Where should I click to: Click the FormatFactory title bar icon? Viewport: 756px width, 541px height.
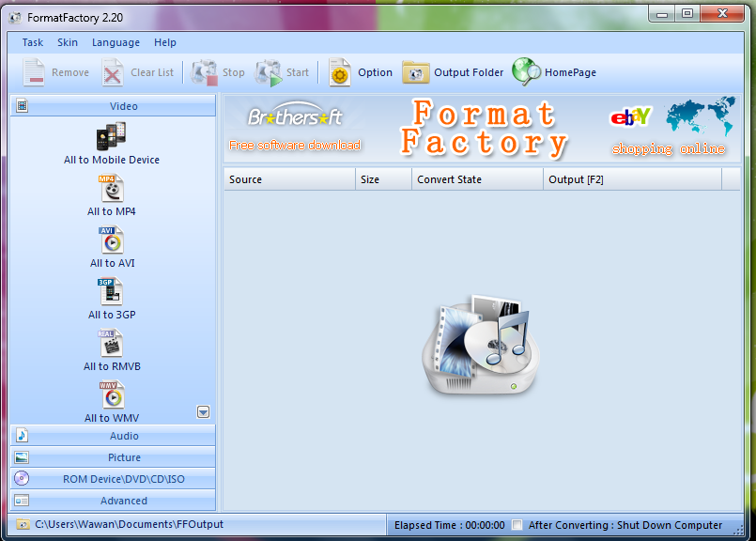pyautogui.click(x=15, y=18)
